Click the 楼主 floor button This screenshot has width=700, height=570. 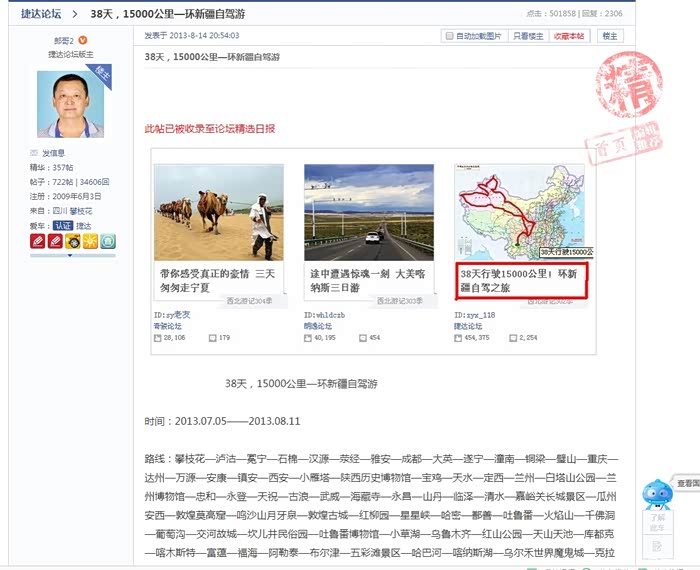coord(610,36)
